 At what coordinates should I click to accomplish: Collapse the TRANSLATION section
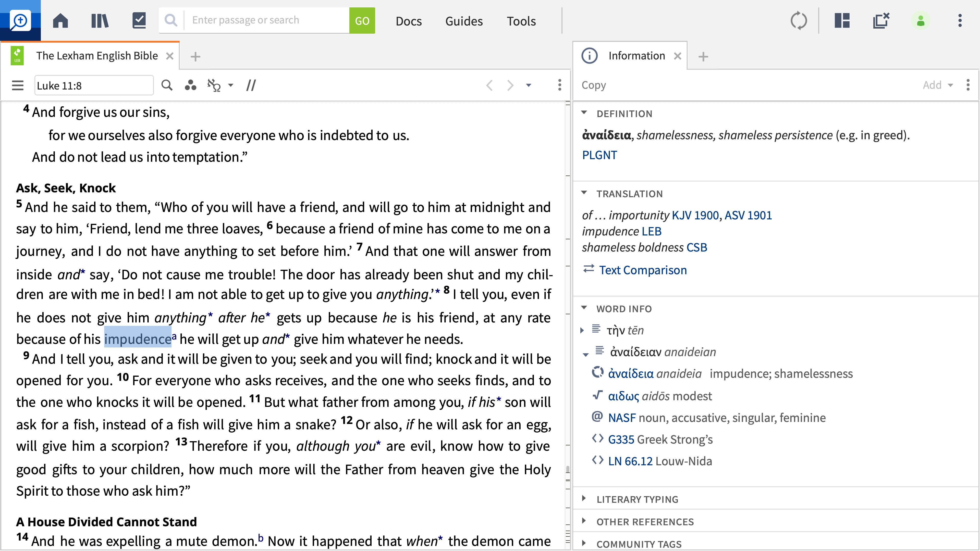(x=584, y=193)
